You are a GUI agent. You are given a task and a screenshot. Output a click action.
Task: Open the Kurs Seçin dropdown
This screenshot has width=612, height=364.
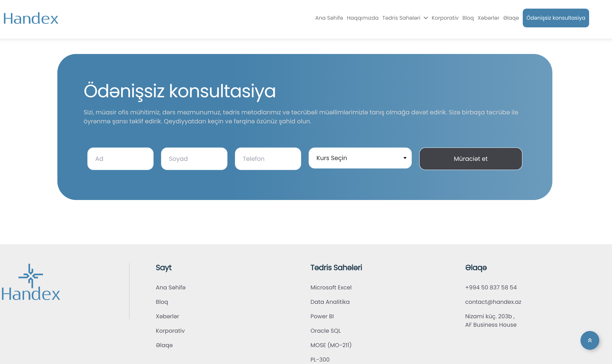coord(360,158)
